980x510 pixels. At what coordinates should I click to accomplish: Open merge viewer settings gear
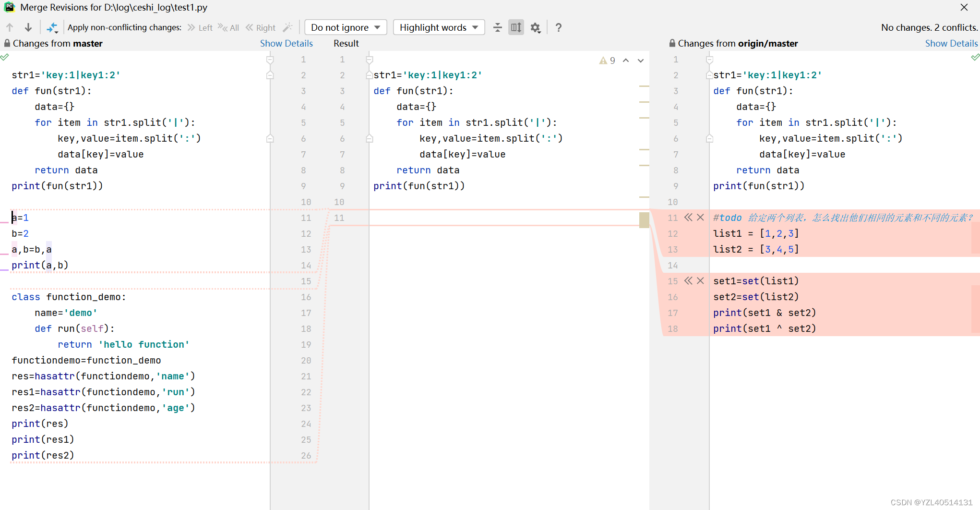pyautogui.click(x=536, y=27)
